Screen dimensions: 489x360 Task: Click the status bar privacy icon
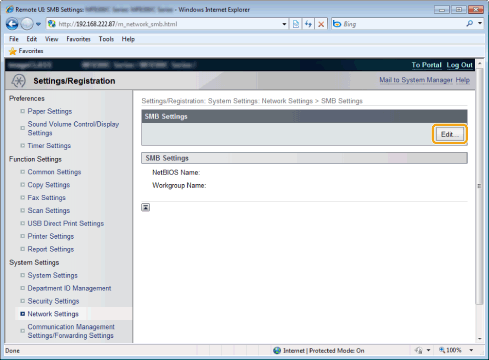click(x=418, y=350)
